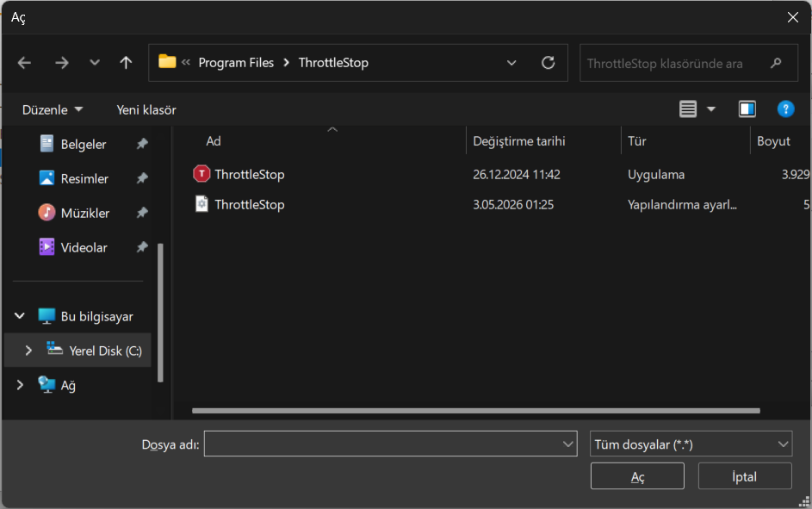
Task: Click the Uygulama type cell
Action: (656, 175)
